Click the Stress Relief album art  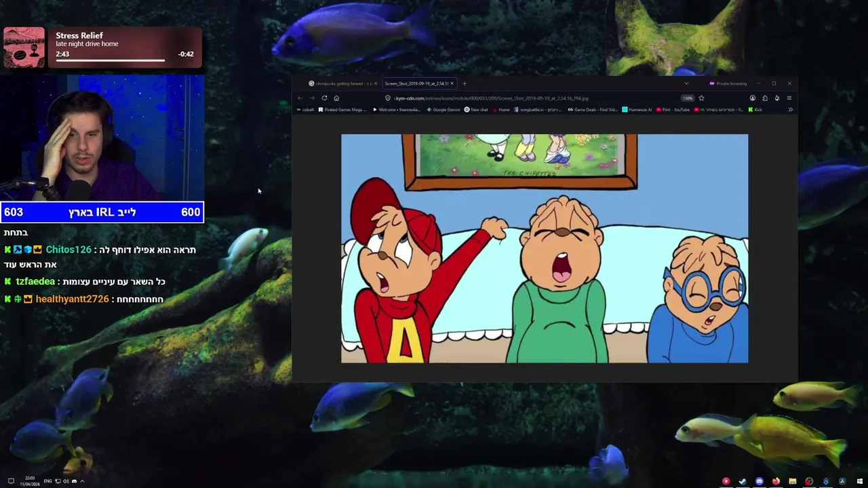coord(24,47)
